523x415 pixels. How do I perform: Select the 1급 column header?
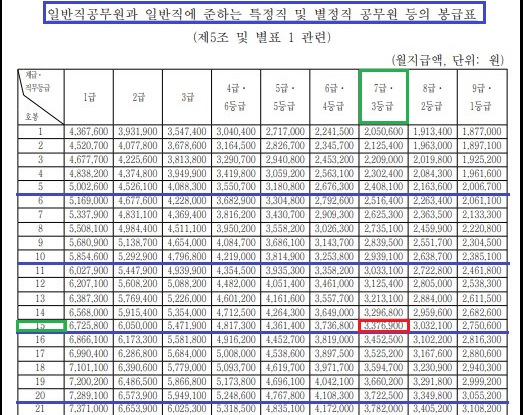point(89,97)
